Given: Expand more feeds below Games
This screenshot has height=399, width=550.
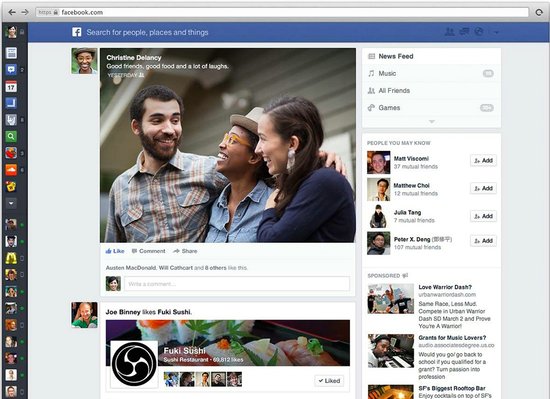Looking at the screenshot, I should (431, 121).
